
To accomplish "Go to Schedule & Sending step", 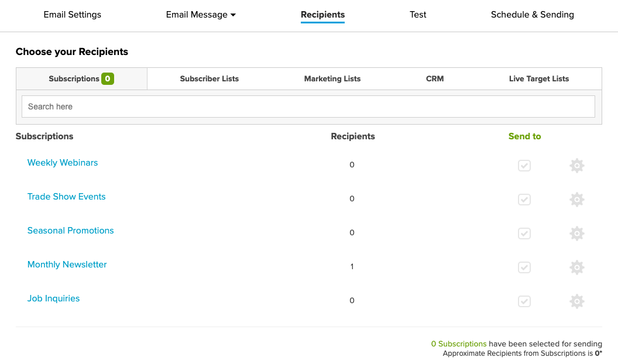I will (x=532, y=15).
